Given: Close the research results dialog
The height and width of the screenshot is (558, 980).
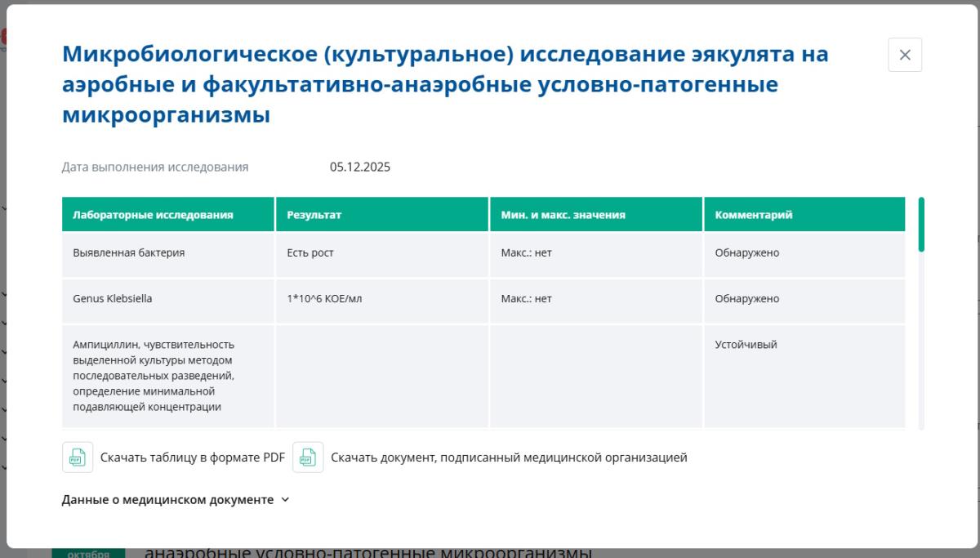Looking at the screenshot, I should [905, 55].
